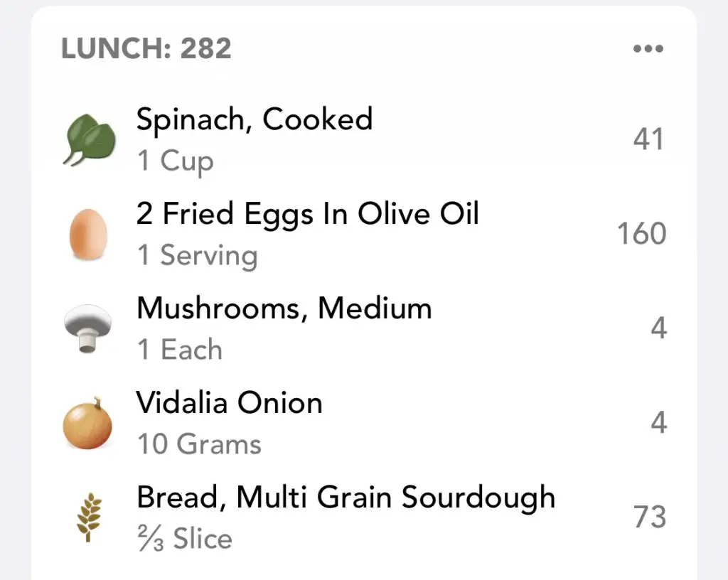The height and width of the screenshot is (580, 728).
Task: Click the wheat grain bread icon
Action: pyautogui.click(x=89, y=517)
